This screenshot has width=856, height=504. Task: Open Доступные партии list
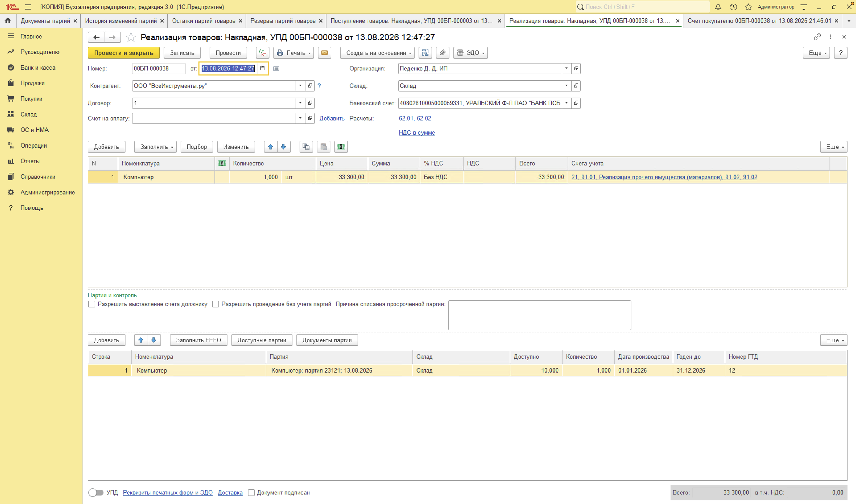pyautogui.click(x=262, y=340)
